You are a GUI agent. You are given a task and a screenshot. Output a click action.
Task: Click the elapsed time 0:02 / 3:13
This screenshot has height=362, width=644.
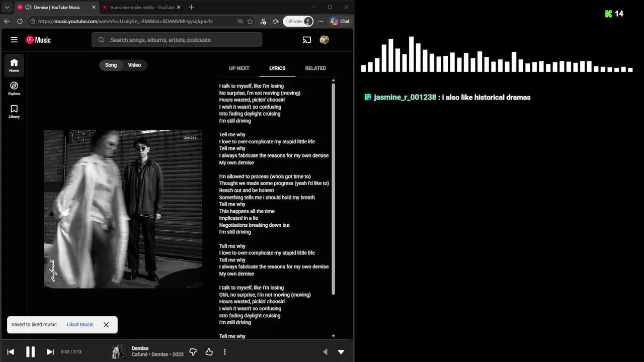pyautogui.click(x=71, y=352)
